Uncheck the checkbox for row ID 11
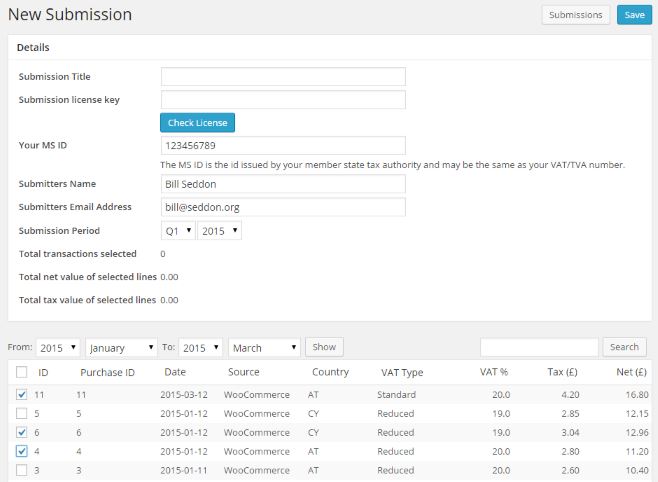 point(22,395)
